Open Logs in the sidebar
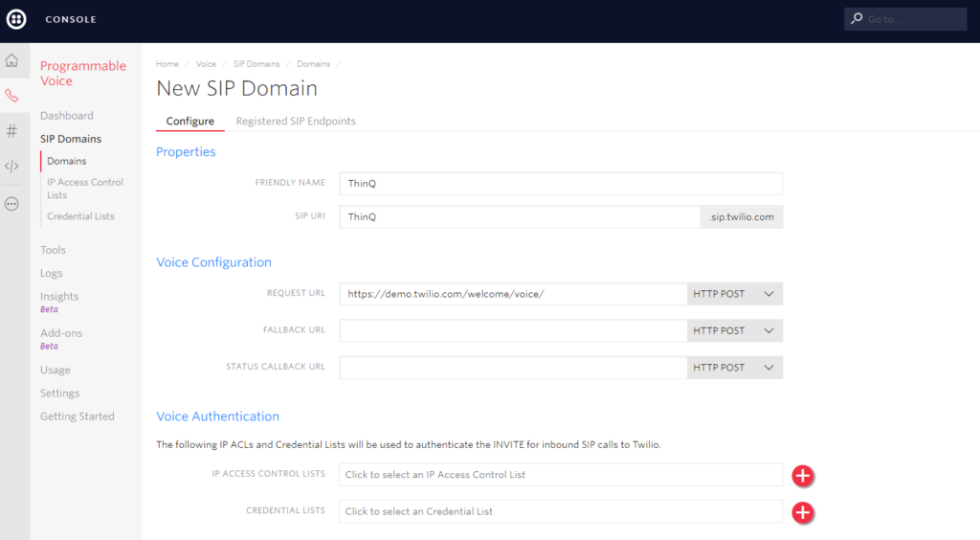This screenshot has height=540, width=980. point(52,273)
